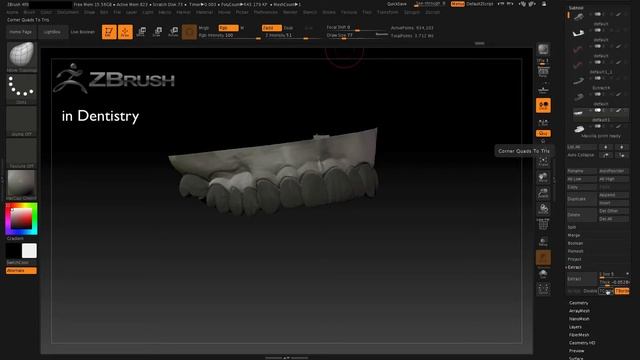Toggle Local symmetry L.Sym icon

click(543, 122)
